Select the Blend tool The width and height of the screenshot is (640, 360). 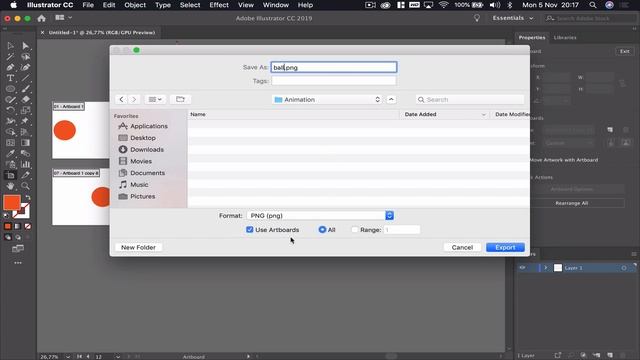(25, 153)
